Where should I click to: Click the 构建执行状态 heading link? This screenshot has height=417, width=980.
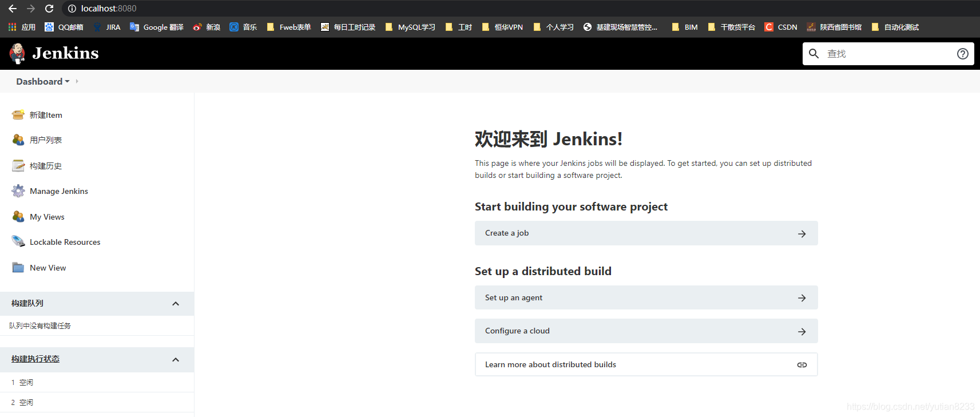point(35,359)
